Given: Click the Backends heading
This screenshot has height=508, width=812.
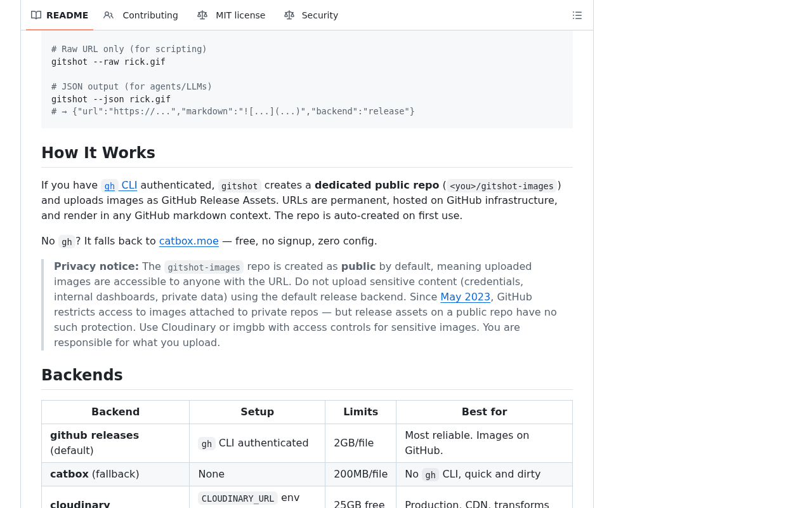Looking at the screenshot, I should (x=82, y=375).
